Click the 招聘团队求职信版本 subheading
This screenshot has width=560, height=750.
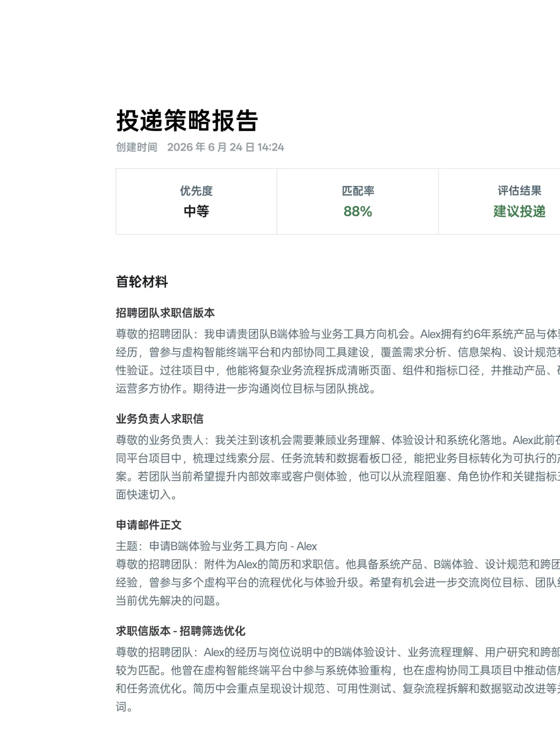[x=165, y=313]
